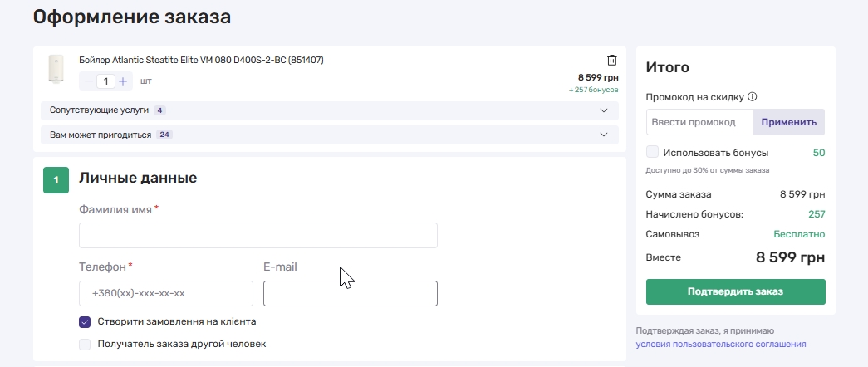Click the boiler quantity number field
The image size is (868, 367).
click(x=105, y=81)
